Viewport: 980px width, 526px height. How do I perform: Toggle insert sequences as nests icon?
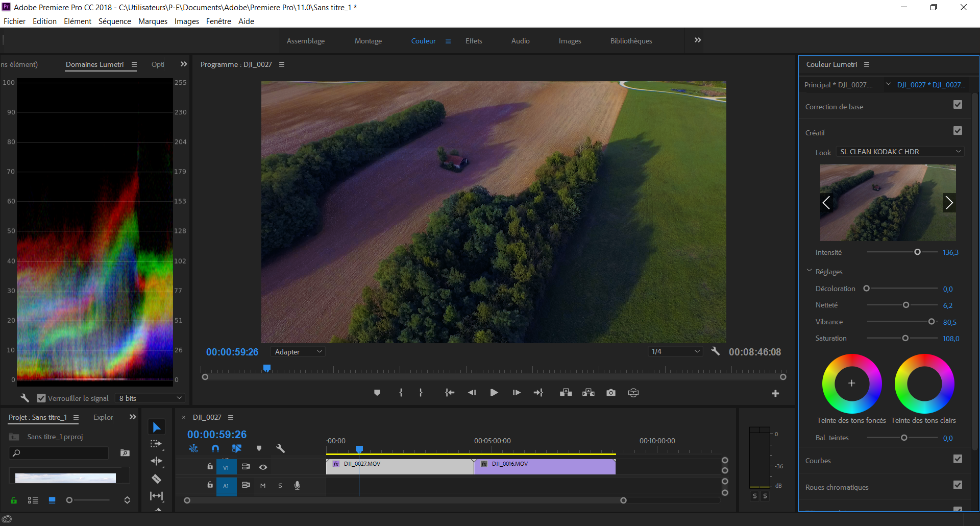(193, 448)
